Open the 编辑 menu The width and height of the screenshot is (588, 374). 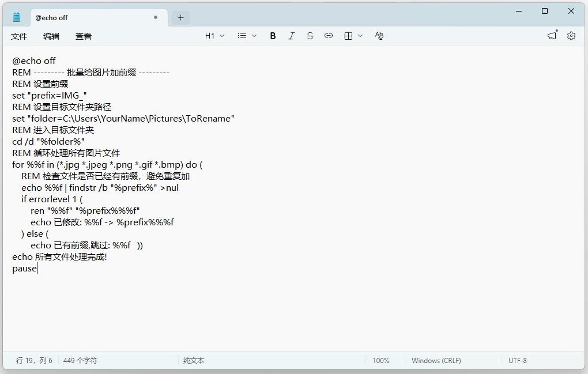51,36
